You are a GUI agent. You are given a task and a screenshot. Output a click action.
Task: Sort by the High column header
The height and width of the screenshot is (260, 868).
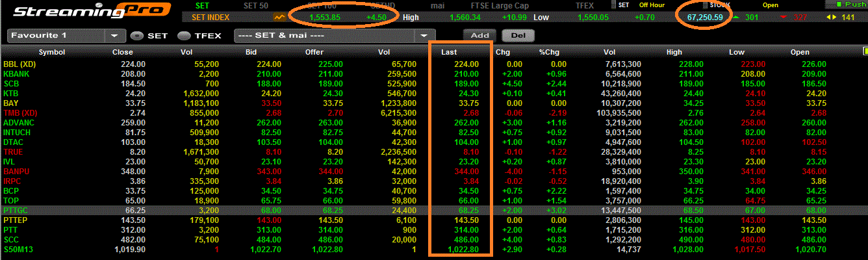point(674,52)
